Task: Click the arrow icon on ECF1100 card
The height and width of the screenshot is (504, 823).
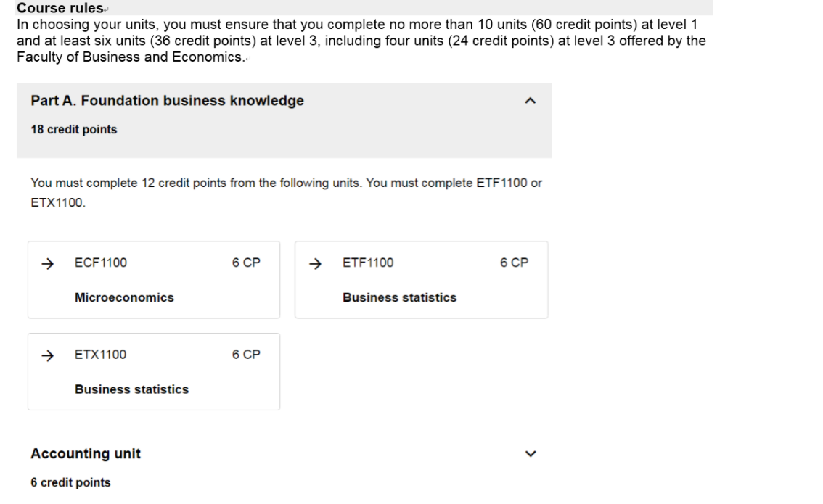Action: (x=48, y=263)
